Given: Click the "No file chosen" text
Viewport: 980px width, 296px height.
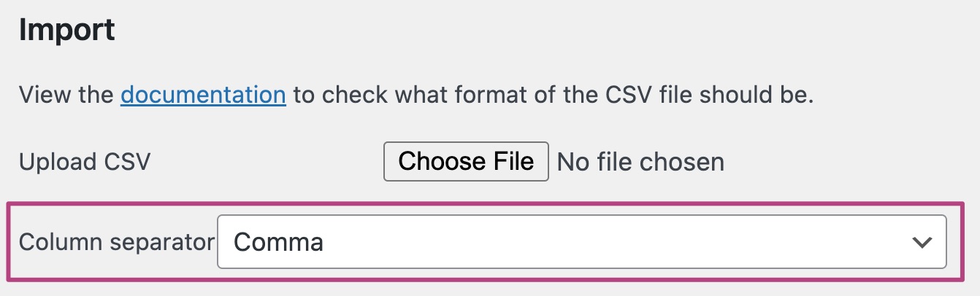Looking at the screenshot, I should [x=640, y=162].
